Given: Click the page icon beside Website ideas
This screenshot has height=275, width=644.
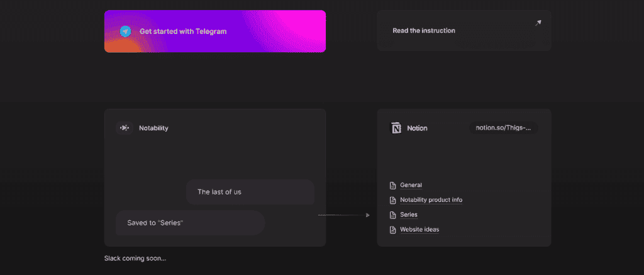Looking at the screenshot, I should click(x=392, y=230).
